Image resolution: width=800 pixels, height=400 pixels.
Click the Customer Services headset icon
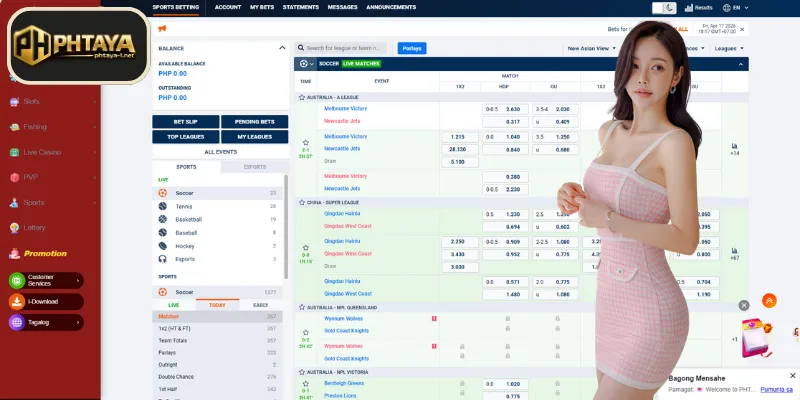point(17,280)
